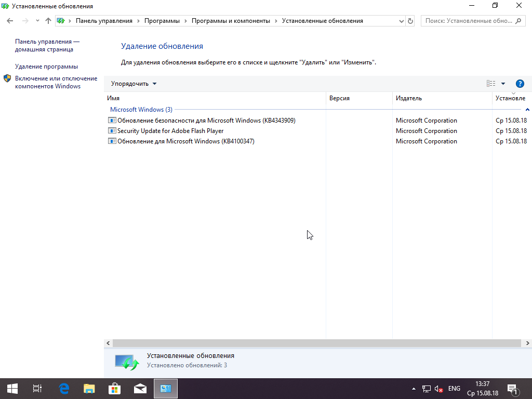The image size is (532, 399).
Task: Open Control Panel home page link
Action: (x=47, y=46)
